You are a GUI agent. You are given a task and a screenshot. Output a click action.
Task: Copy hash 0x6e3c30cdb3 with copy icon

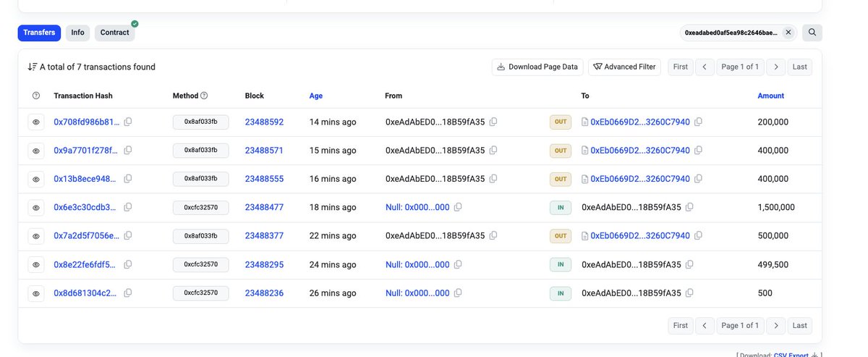[128, 207]
